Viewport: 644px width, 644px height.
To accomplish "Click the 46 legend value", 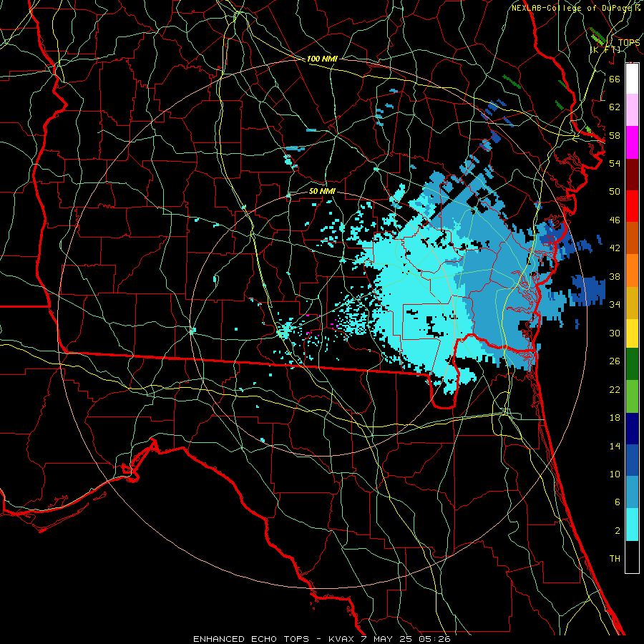I will coord(615,220).
